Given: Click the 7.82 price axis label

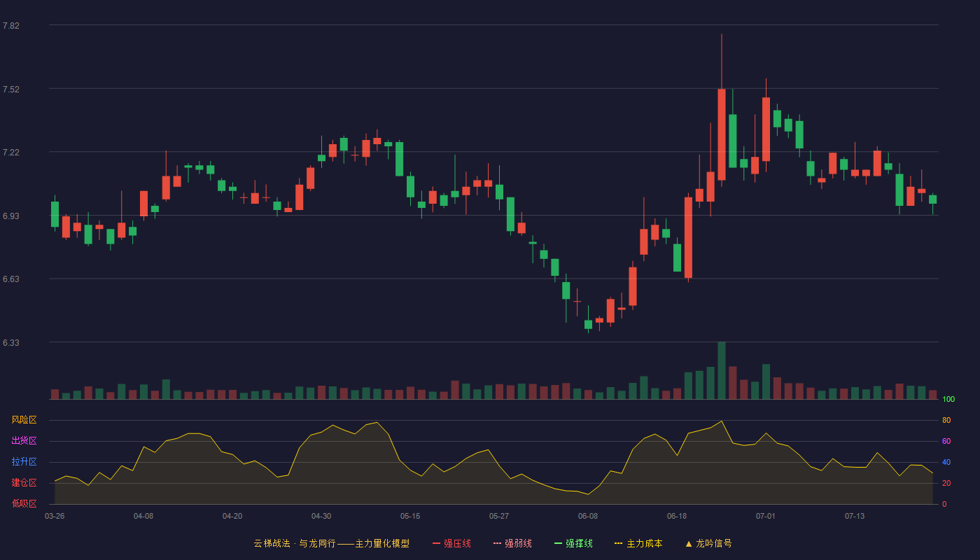Looking at the screenshot, I should coord(11,26).
